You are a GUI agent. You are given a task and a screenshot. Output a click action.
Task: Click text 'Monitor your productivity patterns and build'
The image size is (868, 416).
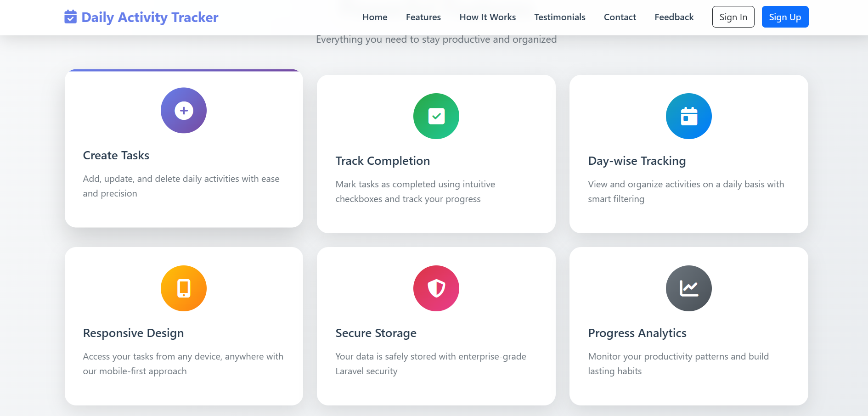[678, 356]
